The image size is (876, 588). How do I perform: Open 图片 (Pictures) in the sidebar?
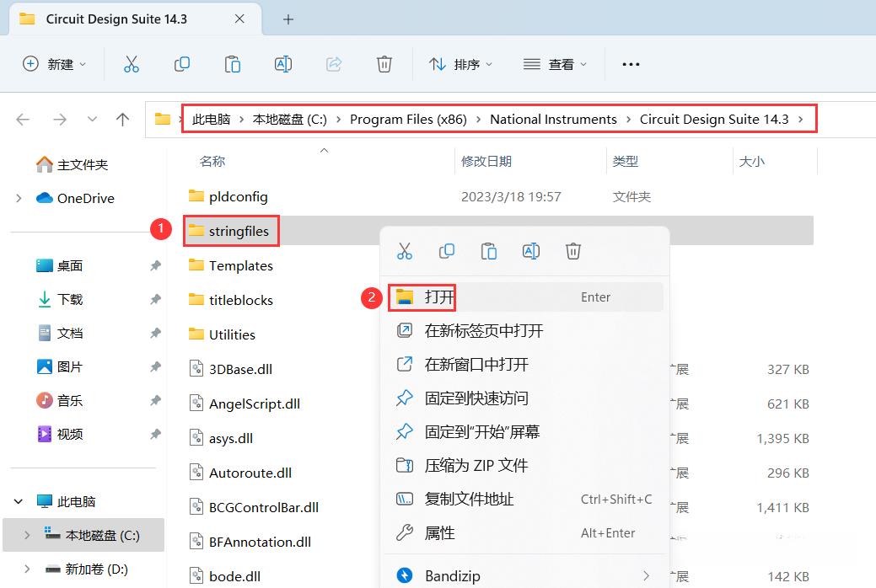tap(70, 367)
